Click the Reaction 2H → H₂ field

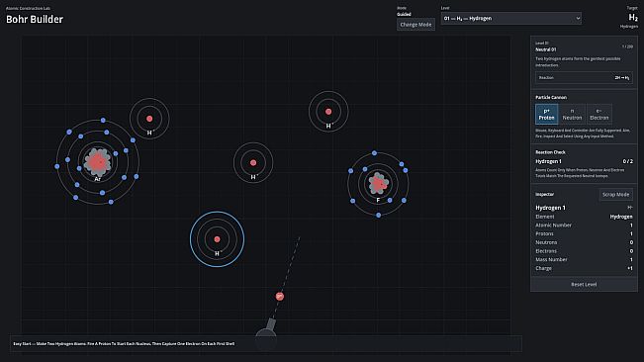(x=584, y=77)
